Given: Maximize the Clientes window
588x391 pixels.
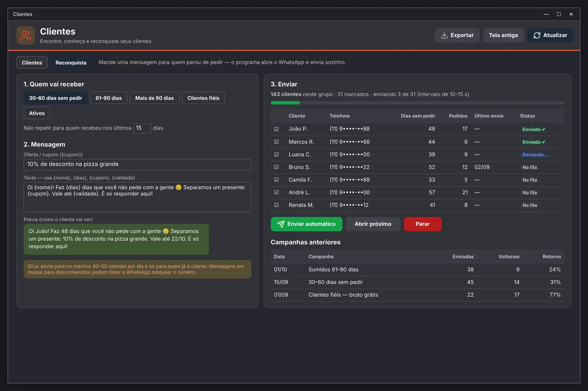Looking at the screenshot, I should 559,14.
